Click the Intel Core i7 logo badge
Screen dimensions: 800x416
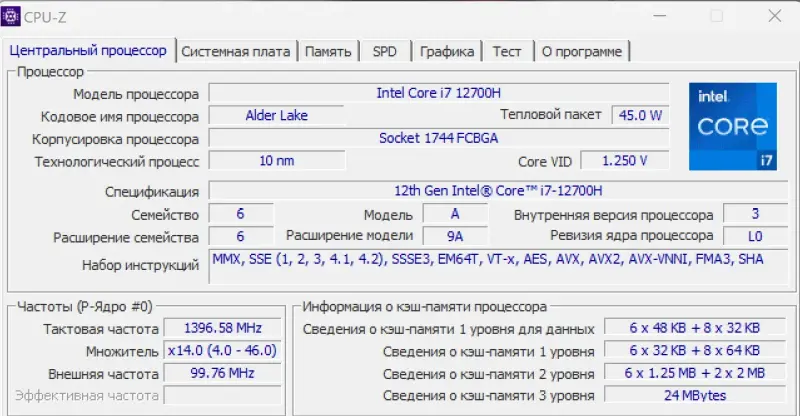[x=733, y=127]
